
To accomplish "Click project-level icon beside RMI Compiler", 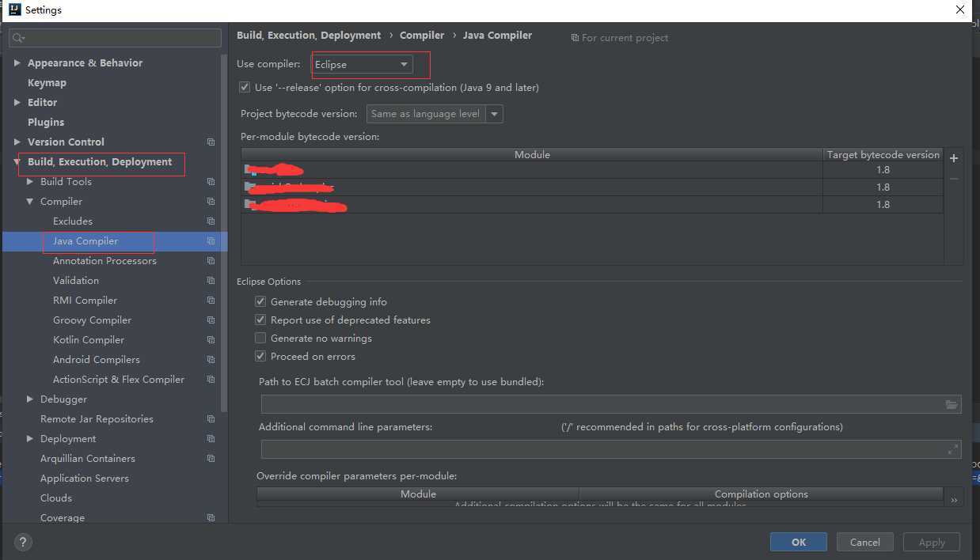I will pyautogui.click(x=211, y=301).
